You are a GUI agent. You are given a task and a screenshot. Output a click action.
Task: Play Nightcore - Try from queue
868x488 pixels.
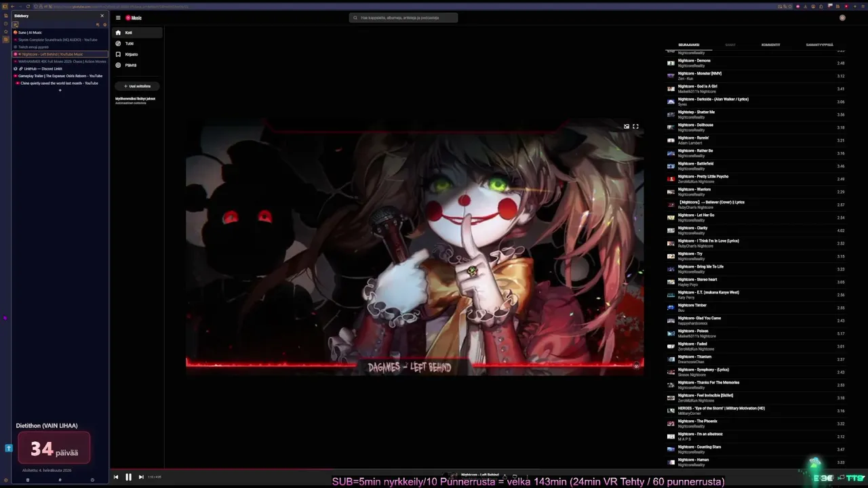coord(756,256)
